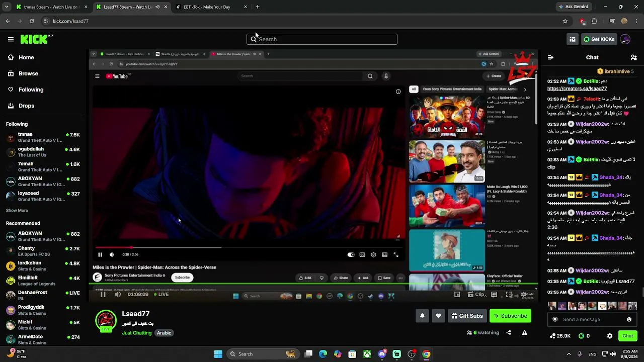The height and width of the screenshot is (362, 644).
Task: Click the address bar URL kick.com/lsaad77
Action: coord(70,21)
